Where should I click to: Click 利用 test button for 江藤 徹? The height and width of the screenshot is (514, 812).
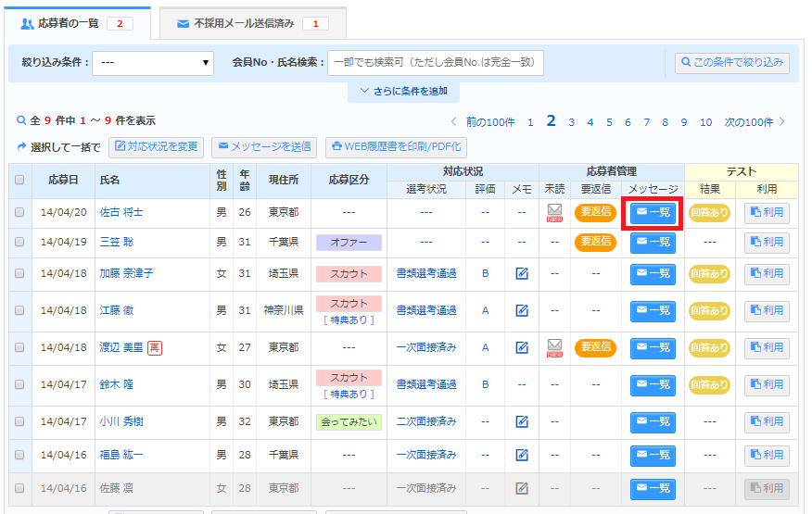767,310
